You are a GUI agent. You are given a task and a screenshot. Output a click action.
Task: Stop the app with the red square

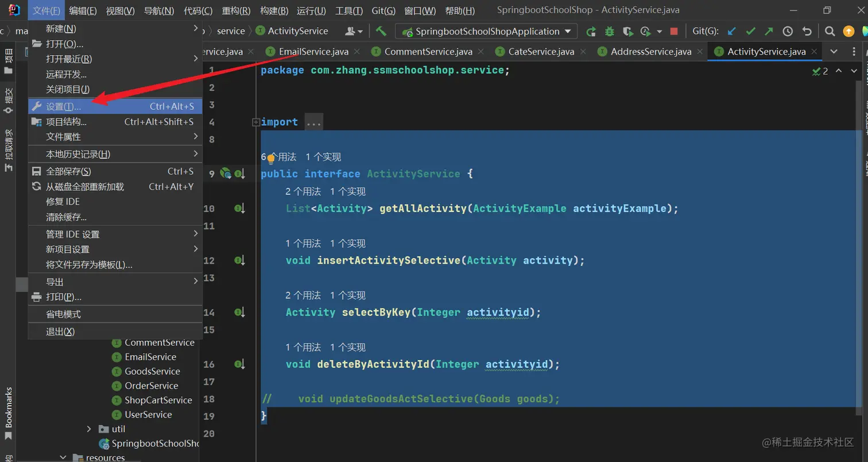click(674, 32)
